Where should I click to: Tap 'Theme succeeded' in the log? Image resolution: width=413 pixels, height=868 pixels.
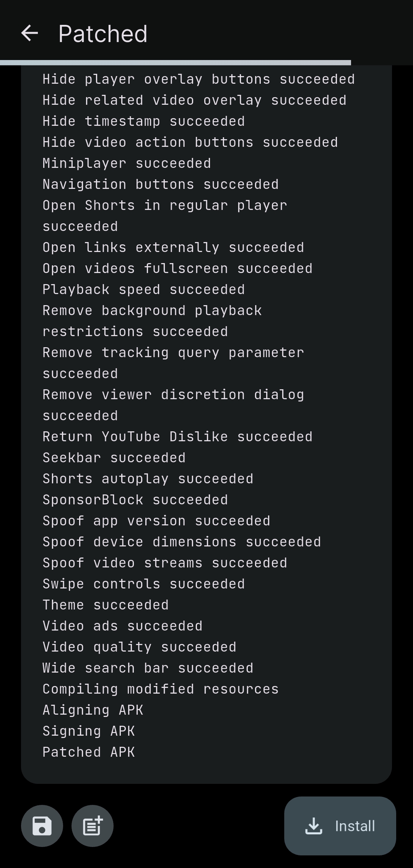(106, 605)
